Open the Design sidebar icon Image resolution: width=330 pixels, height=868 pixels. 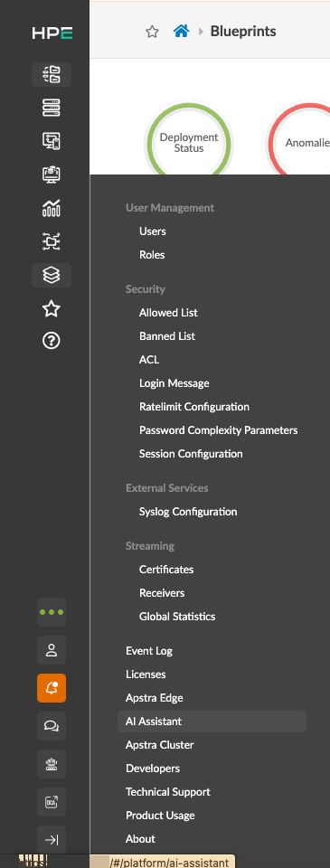52,141
